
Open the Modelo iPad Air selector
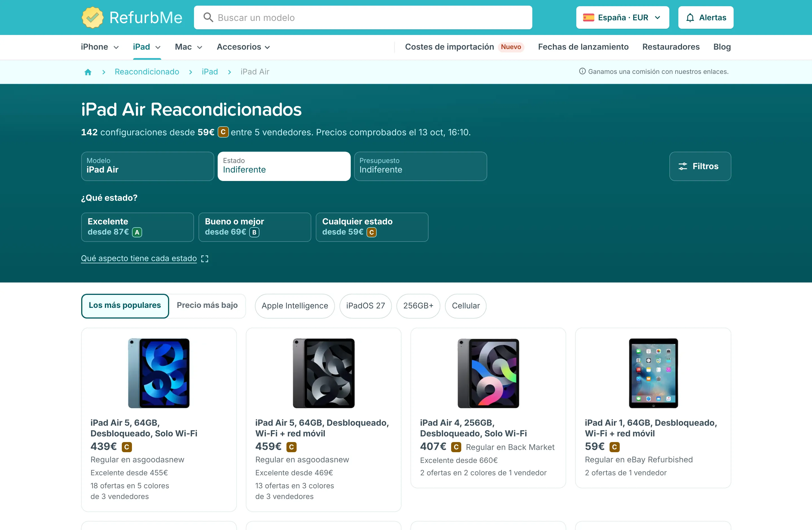pyautogui.click(x=148, y=166)
